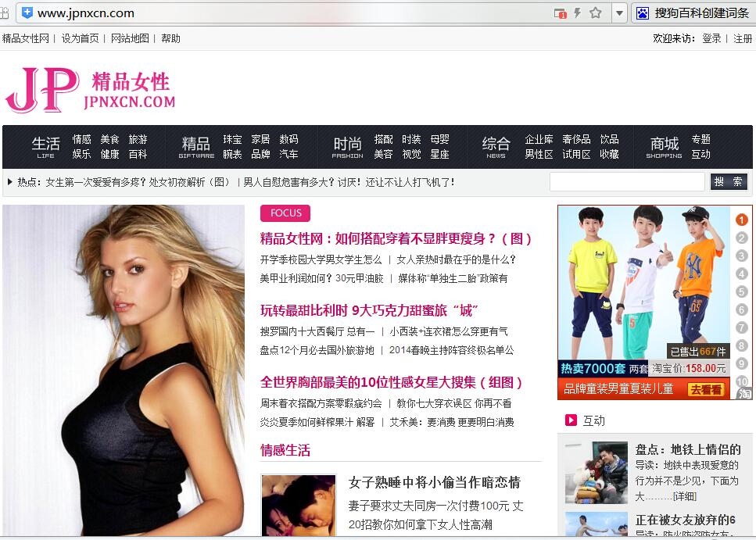Click the blue shield site-security icon

click(27, 13)
